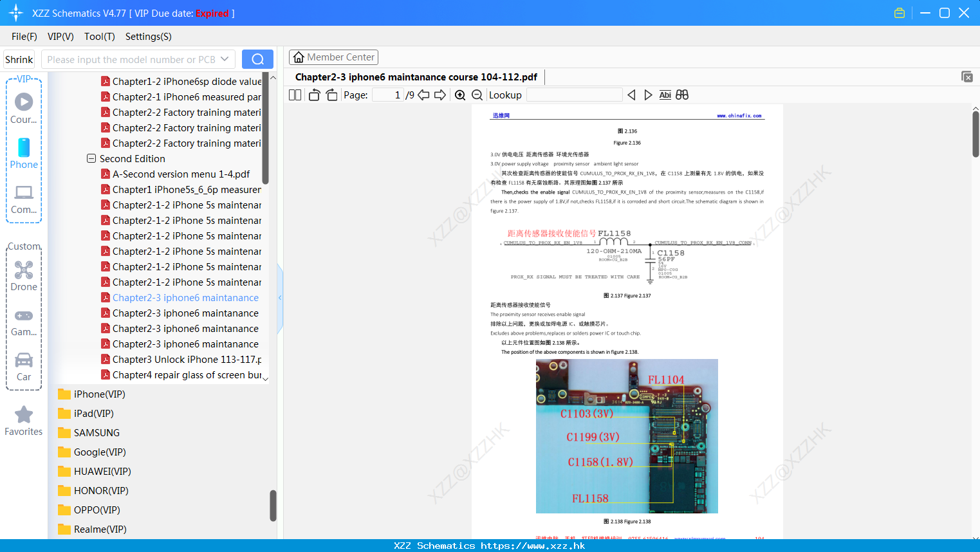Open the iPad(VIP) folder
Screen dimensions: 980x552
coord(86,414)
